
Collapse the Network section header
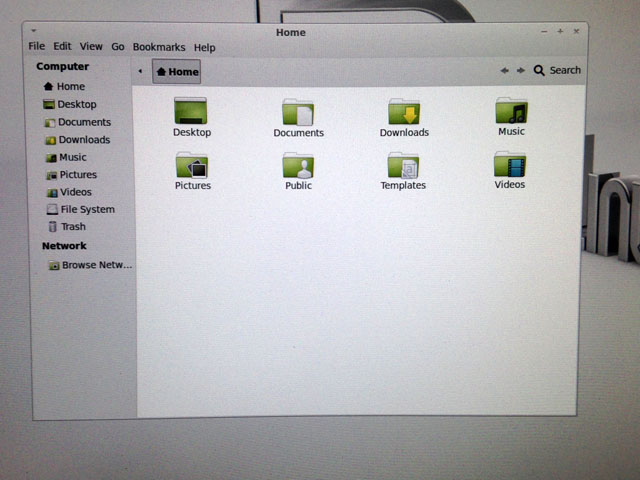point(64,246)
